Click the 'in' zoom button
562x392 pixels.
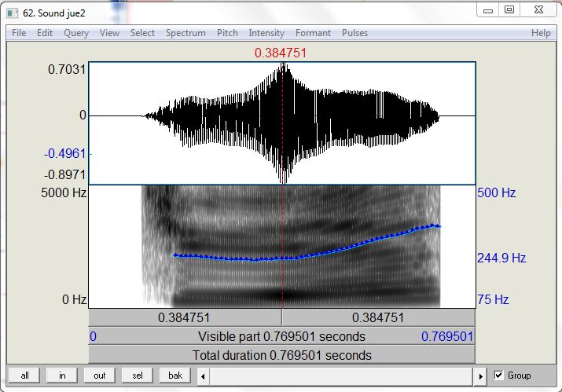tap(62, 376)
